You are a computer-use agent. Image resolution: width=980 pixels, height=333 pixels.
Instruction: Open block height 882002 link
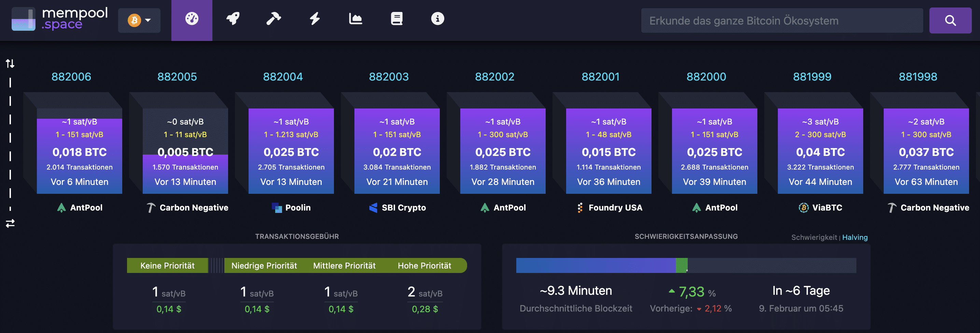pyautogui.click(x=494, y=77)
